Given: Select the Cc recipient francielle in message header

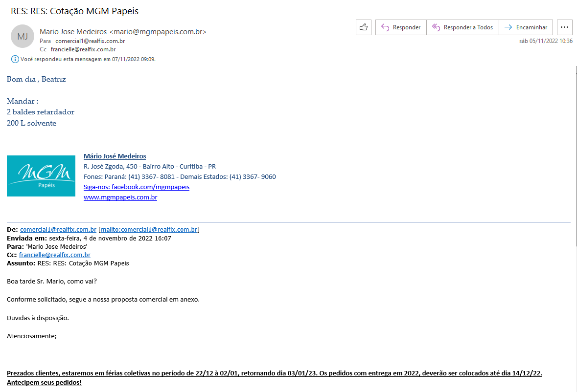Looking at the screenshot, I should tap(83, 49).
